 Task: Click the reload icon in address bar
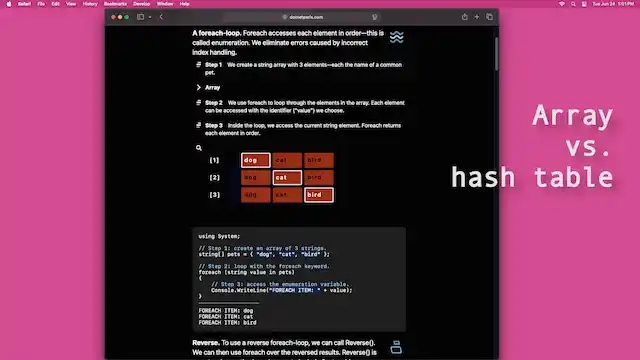(x=374, y=17)
